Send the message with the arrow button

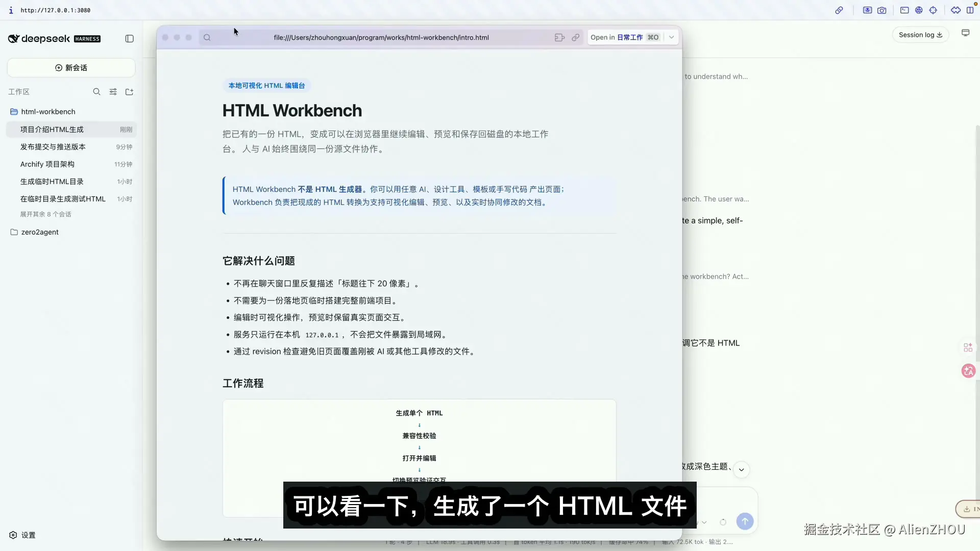(745, 521)
